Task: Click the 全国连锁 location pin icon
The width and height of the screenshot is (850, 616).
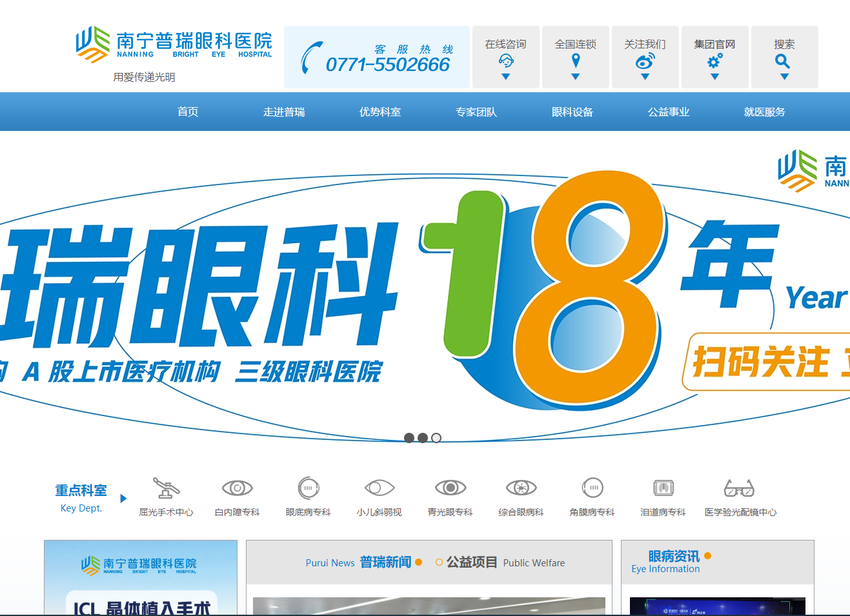Action: point(576,61)
